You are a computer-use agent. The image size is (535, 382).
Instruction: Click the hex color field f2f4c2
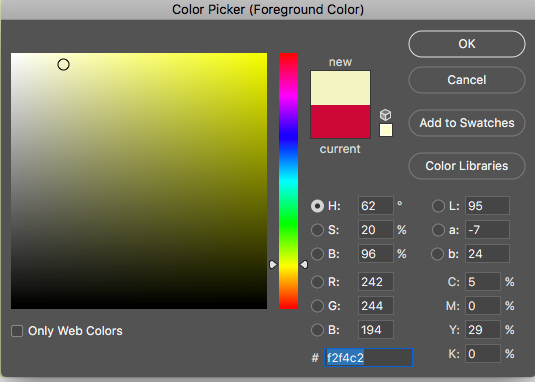368,357
